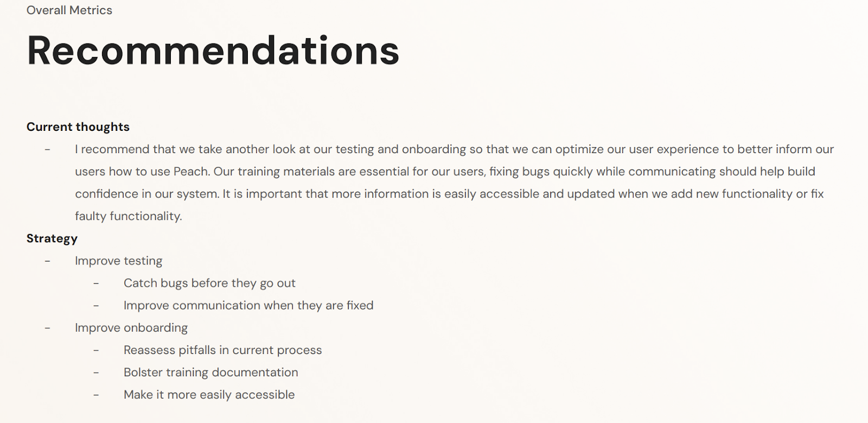Click the word "Peach" in the paragraph
Viewport: 868px width, 423px height.
(191, 172)
